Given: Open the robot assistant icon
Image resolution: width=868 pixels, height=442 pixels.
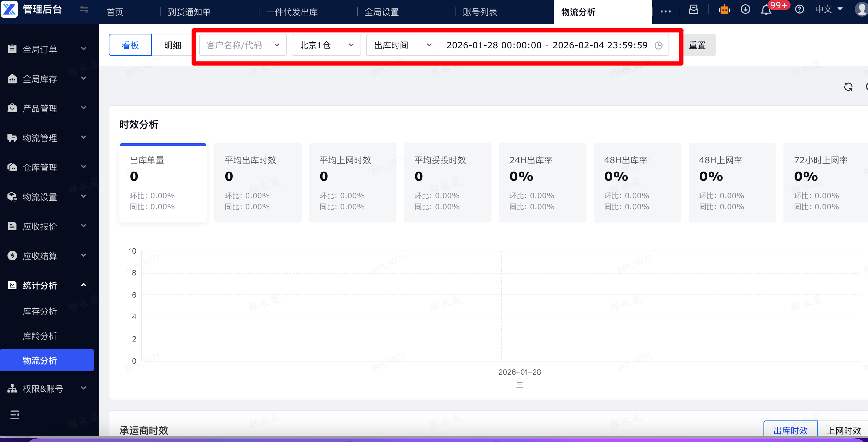Looking at the screenshot, I should pos(724,10).
